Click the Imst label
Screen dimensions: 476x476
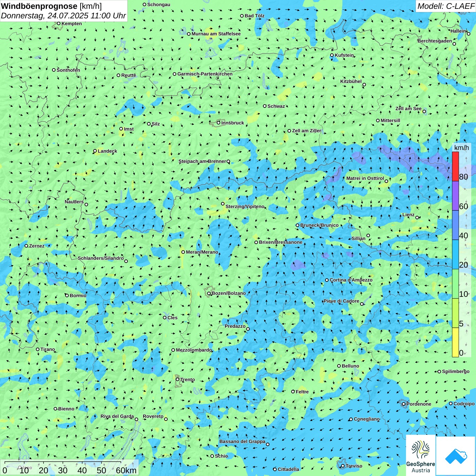129,129
